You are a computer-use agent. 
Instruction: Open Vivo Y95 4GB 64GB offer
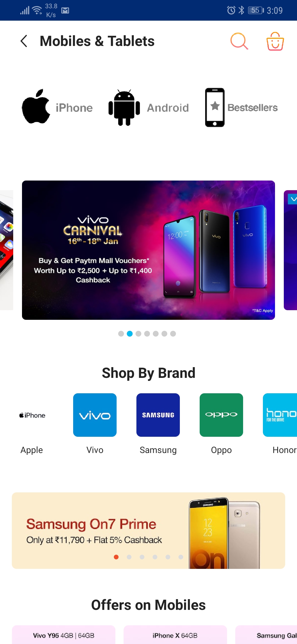(x=64, y=635)
